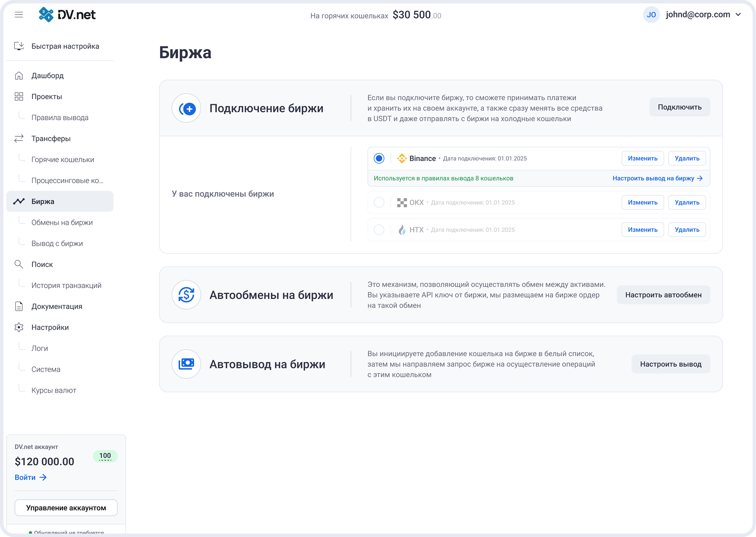Click the Transfers arrows icon

[19, 138]
